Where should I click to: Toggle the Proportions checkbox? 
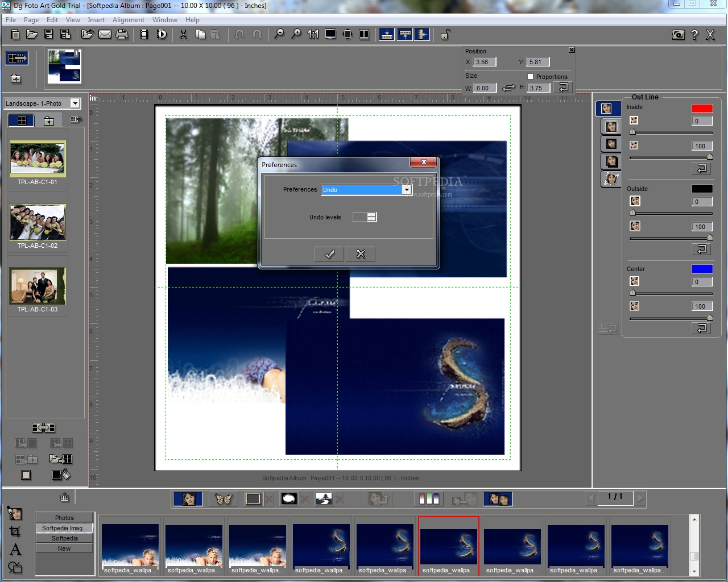coord(530,76)
